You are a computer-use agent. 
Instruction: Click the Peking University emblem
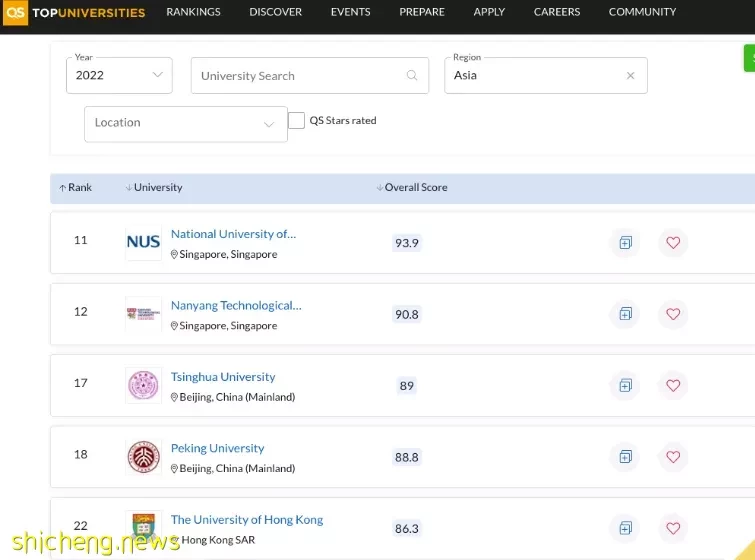[143, 456]
